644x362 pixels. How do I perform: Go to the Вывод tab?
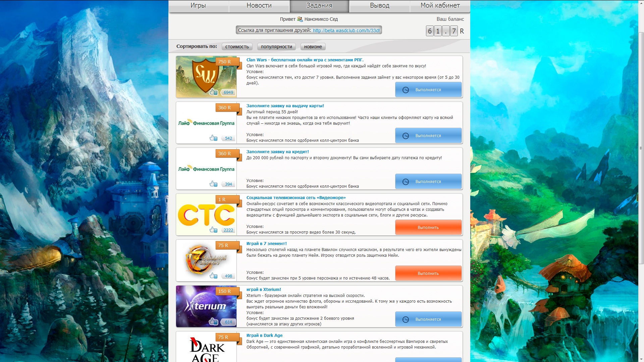click(380, 6)
